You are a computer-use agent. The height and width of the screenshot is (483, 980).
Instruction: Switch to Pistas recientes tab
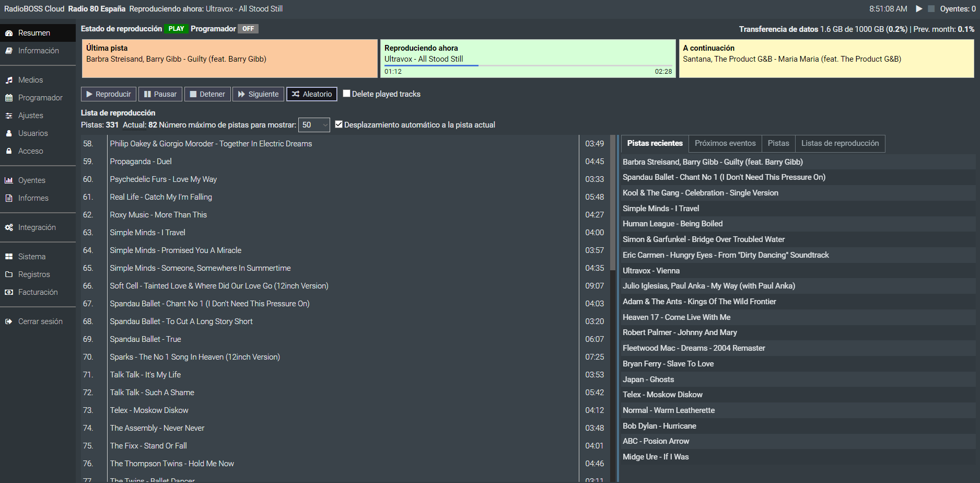pyautogui.click(x=655, y=143)
